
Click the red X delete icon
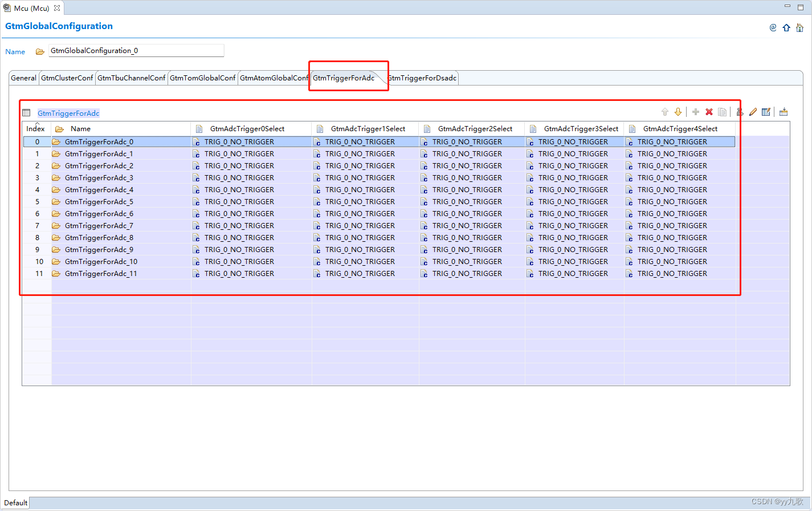[x=709, y=112]
